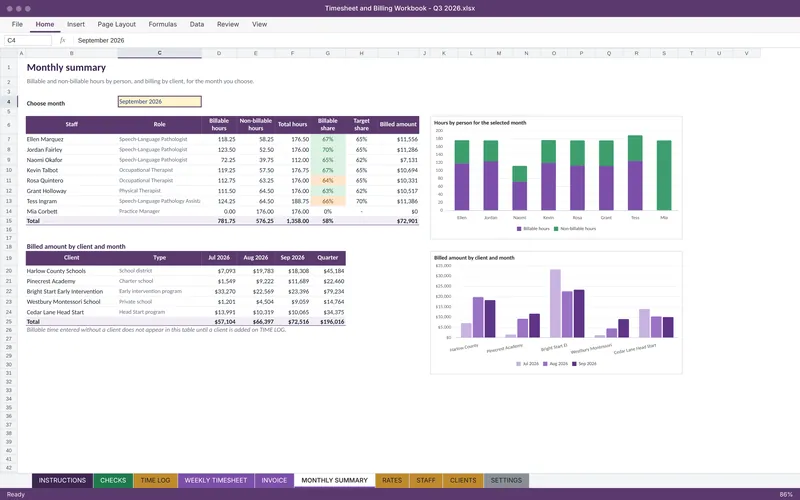Select column G header
This screenshot has height=500, width=800.
coord(328,53)
